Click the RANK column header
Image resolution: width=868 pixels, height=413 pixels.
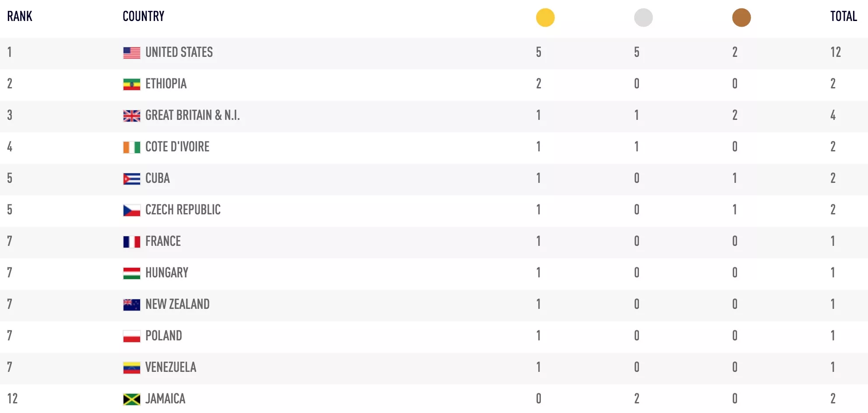click(x=20, y=17)
